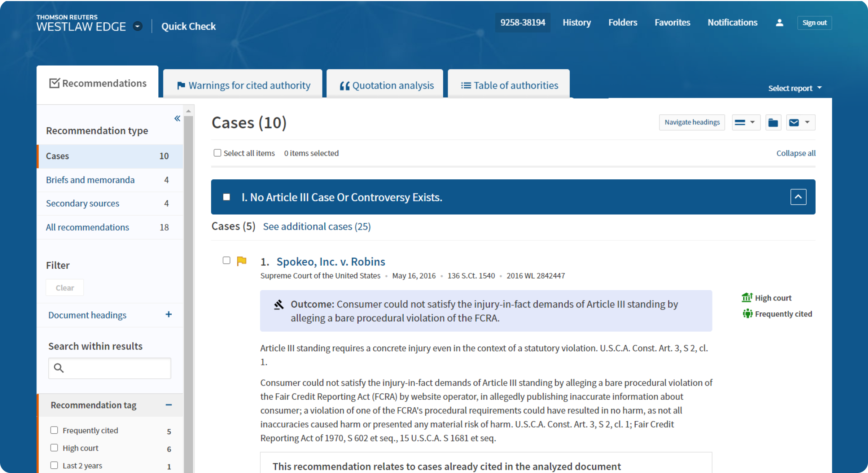This screenshot has height=473, width=868.
Task: Click the sidebar scrollbar up arrow
Action: pyautogui.click(x=188, y=111)
